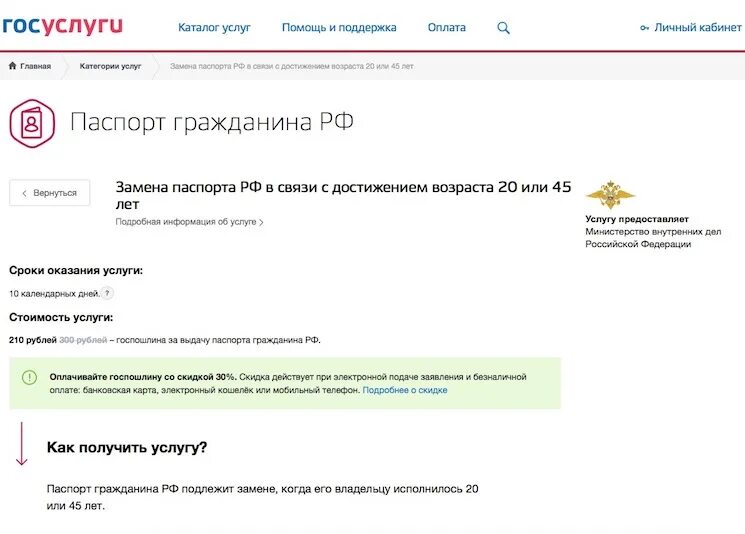Click the Замена паспорта РФ service title
Image resolution: width=745 pixels, height=534 pixels.
[343, 195]
